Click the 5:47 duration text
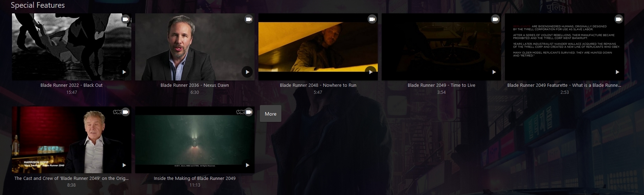Image resolution: width=644 pixels, height=195 pixels. tap(318, 92)
